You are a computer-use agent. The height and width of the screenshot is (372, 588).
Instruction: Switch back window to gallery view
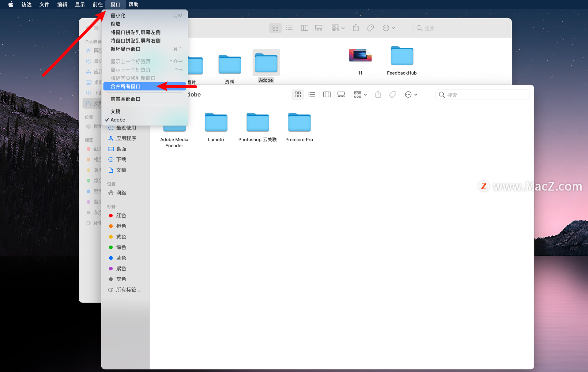[x=319, y=28]
